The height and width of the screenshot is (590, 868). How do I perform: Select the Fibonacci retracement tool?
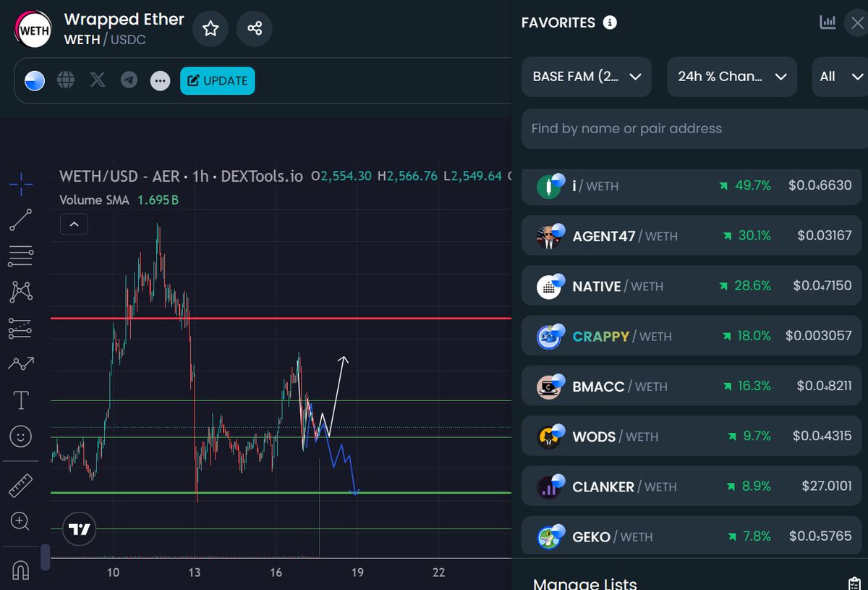click(21, 256)
